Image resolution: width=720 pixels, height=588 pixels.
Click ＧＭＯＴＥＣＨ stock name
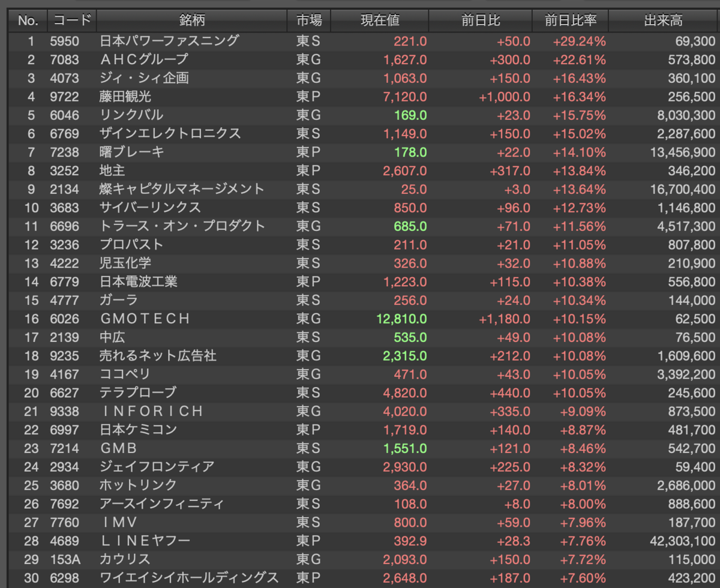pyautogui.click(x=145, y=319)
